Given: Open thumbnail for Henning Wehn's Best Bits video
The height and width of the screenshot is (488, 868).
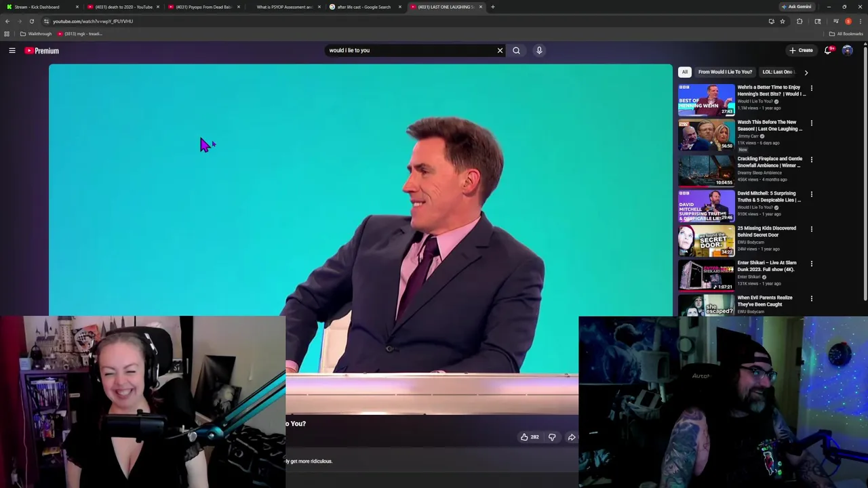Looking at the screenshot, I should [x=707, y=100].
